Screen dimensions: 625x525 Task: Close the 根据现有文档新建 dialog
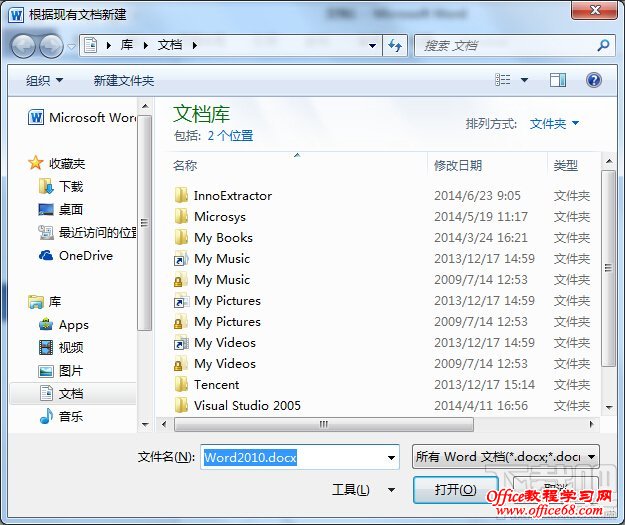click(595, 10)
